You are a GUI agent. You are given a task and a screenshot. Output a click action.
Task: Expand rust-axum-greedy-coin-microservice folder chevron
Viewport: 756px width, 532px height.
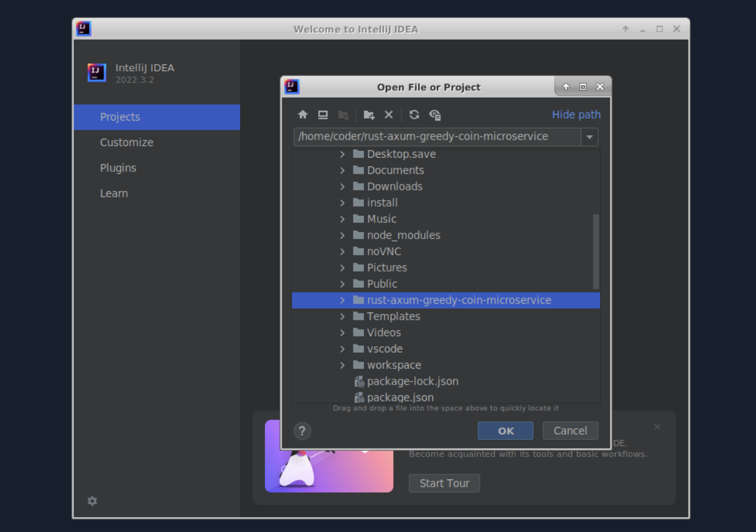point(342,300)
